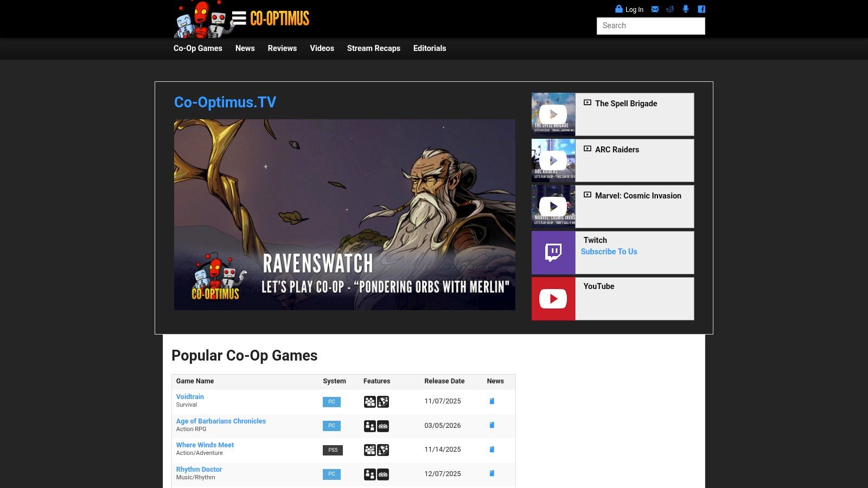Click the online co-op globe icon for Voidtrain
The height and width of the screenshot is (488, 868).
(383, 402)
